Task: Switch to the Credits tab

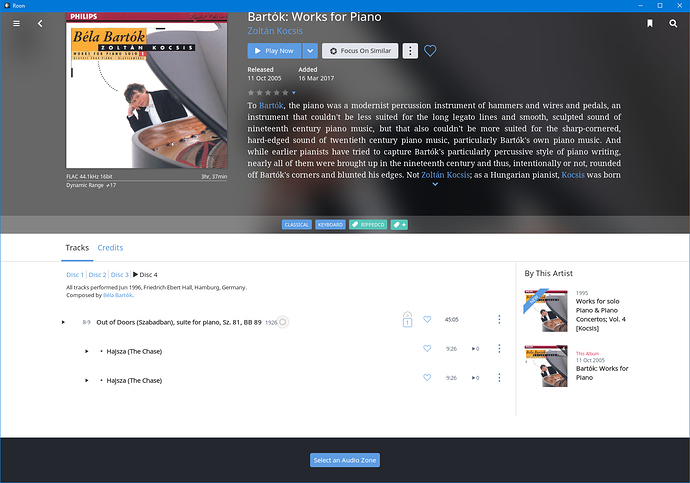Action: [x=110, y=248]
